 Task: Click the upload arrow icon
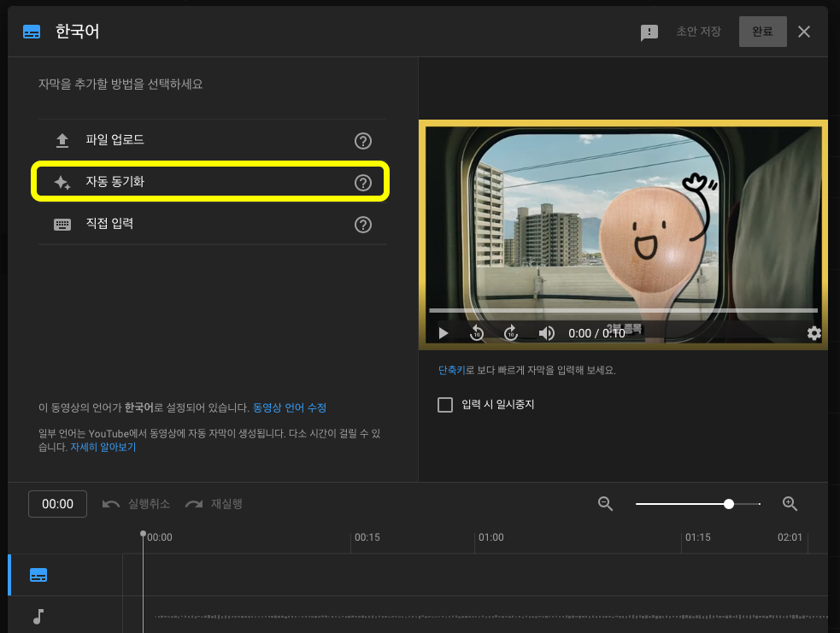(62, 140)
